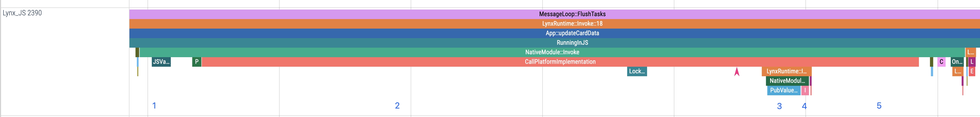Click the small dark-teal JSVa… slice
The width and height of the screenshot is (980, 117).
tap(161, 61)
